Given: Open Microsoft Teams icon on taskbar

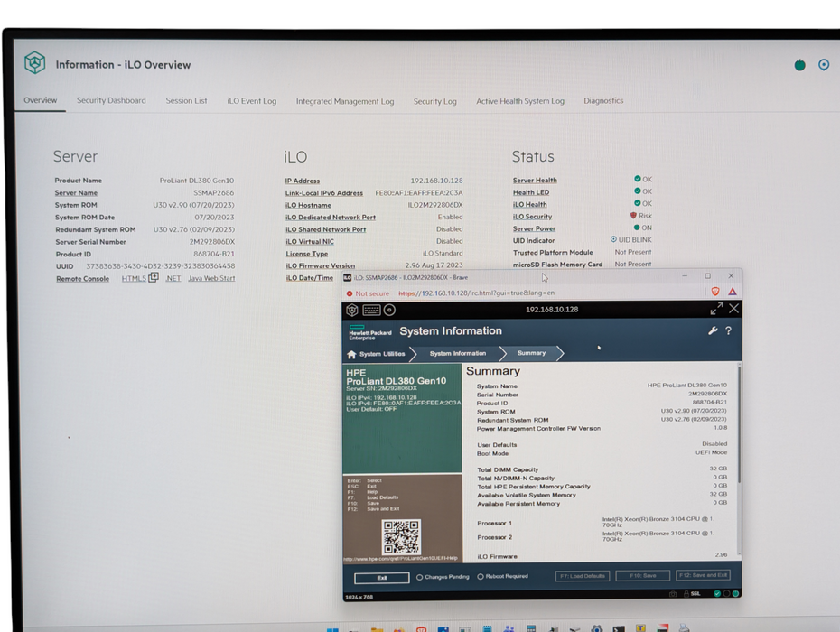Looking at the screenshot, I should pos(509,629).
